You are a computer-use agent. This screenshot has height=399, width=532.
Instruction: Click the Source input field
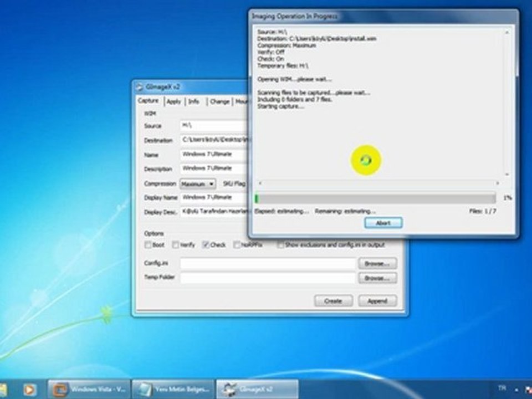(214, 126)
